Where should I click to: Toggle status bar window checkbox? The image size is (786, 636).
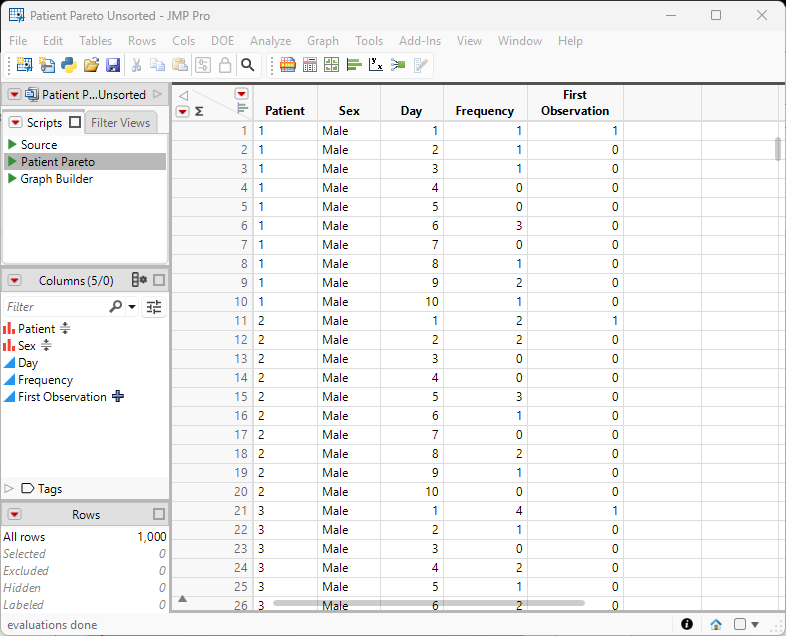(x=739, y=624)
